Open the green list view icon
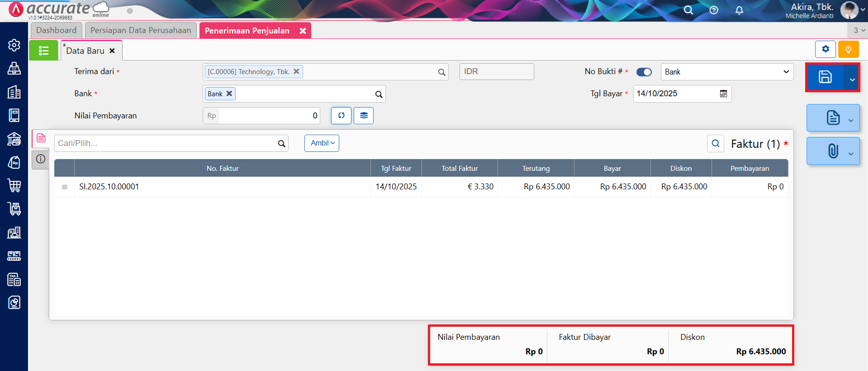Screen dimensions: 868x371 click(x=43, y=51)
